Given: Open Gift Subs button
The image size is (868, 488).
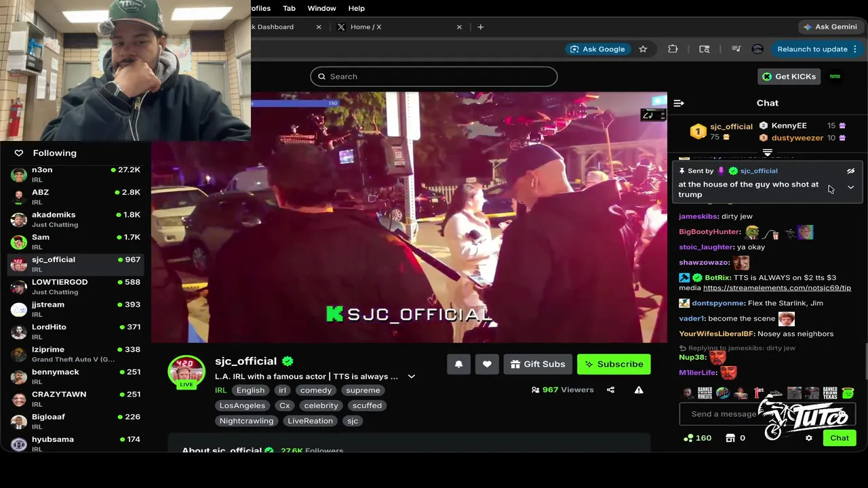Looking at the screenshot, I should click(538, 364).
